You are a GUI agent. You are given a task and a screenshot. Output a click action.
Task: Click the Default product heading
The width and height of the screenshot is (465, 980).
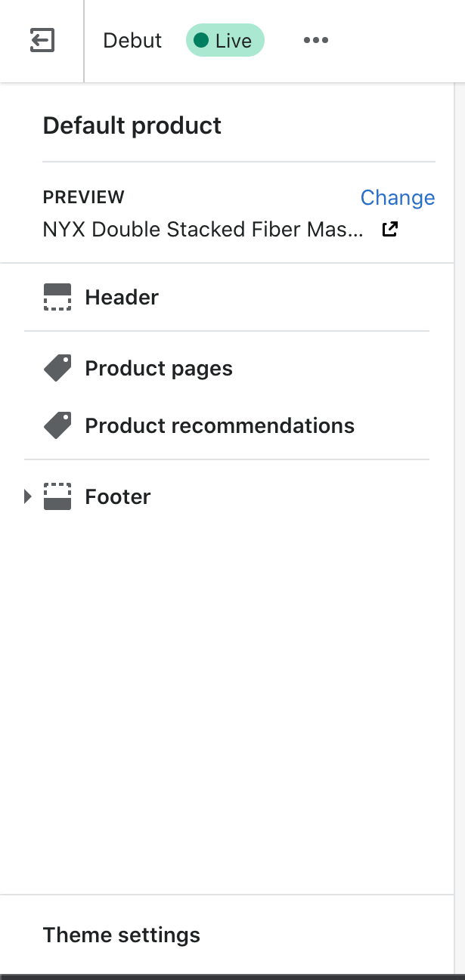[132, 125]
